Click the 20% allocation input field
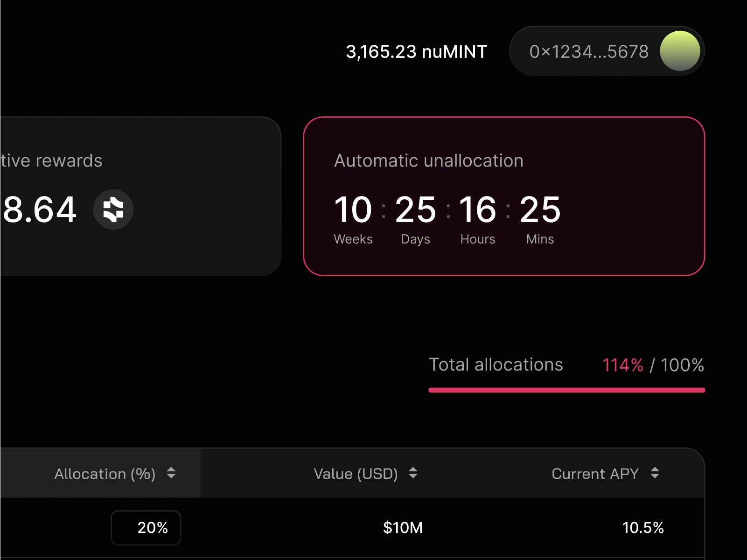 [x=146, y=528]
